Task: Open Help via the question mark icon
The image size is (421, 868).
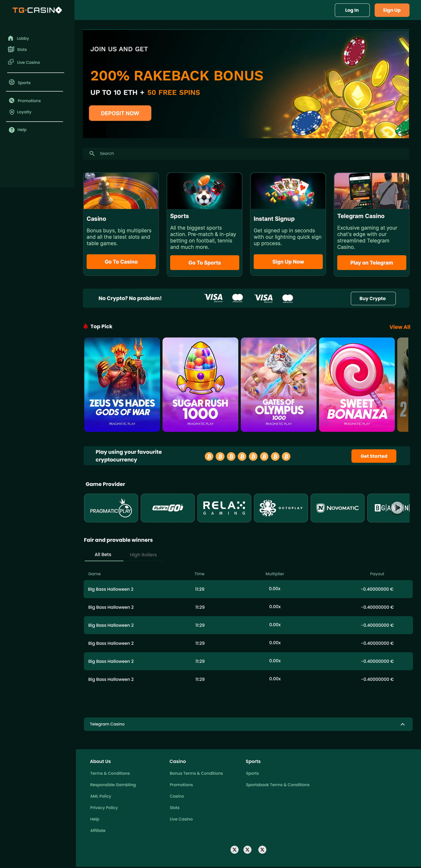Action: pyautogui.click(x=12, y=130)
